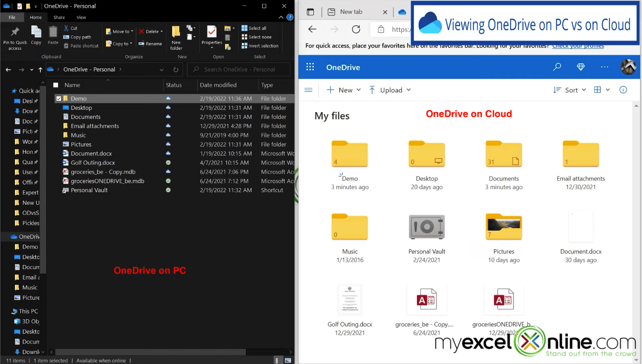Open the Delete dropdown arrow

coord(162,32)
